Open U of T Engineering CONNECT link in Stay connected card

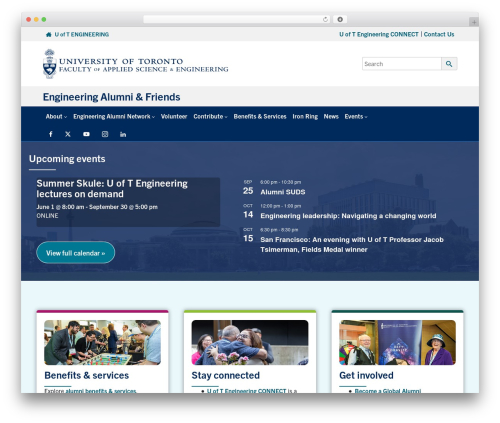pos(246,391)
